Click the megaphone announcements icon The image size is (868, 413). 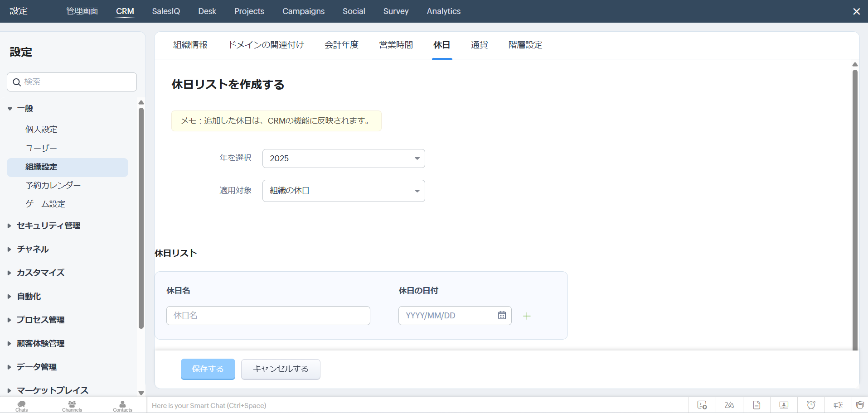838,405
